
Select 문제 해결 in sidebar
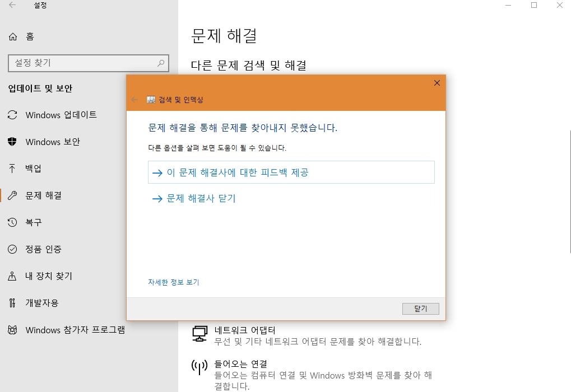point(43,195)
